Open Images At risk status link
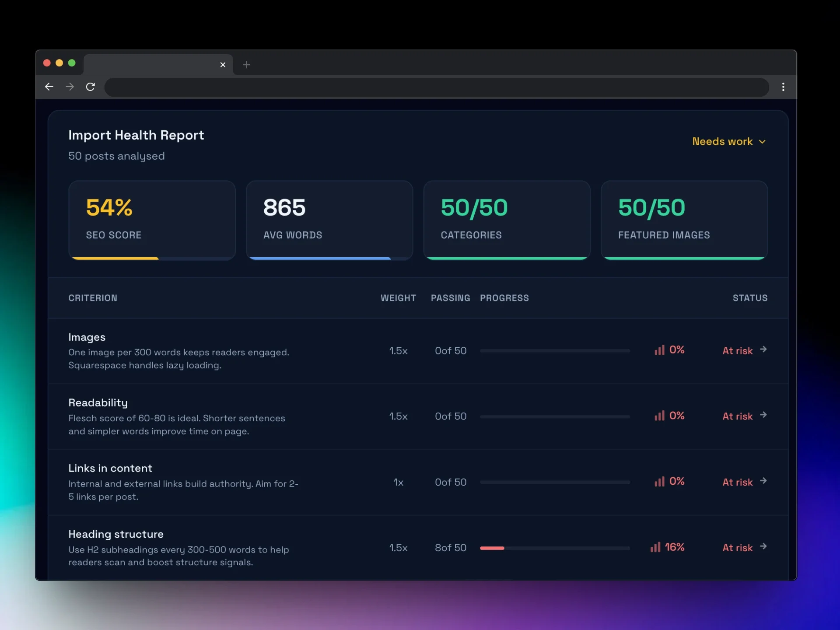Viewport: 840px width, 630px height. [x=738, y=350]
